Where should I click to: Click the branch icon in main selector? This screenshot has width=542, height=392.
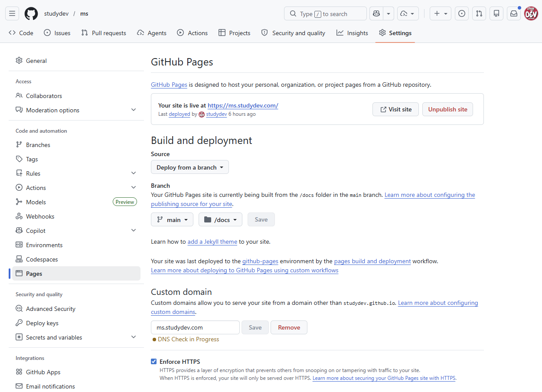pos(160,219)
